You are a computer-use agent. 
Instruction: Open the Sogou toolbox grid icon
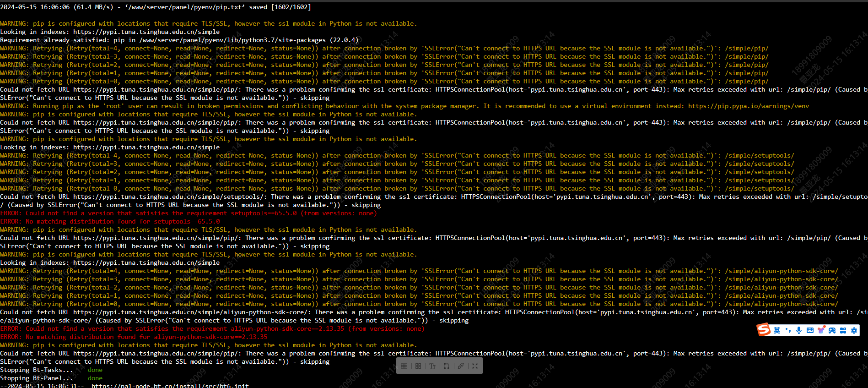point(843,330)
